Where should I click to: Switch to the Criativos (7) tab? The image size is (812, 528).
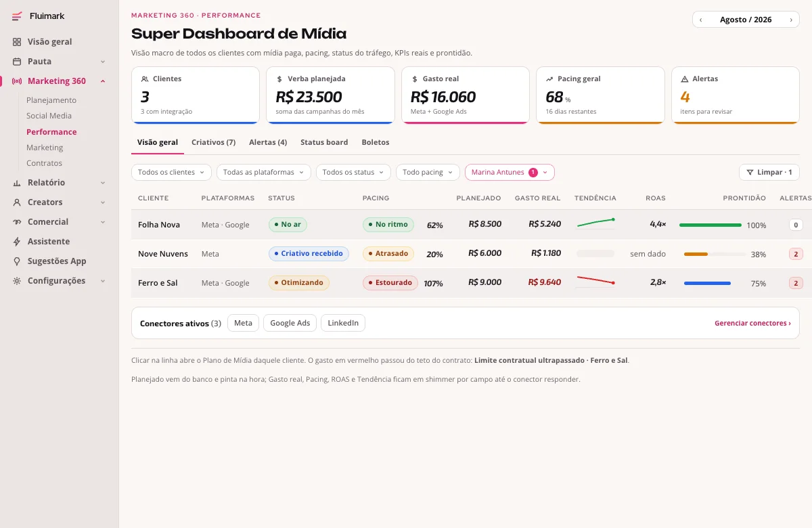pyautogui.click(x=213, y=143)
